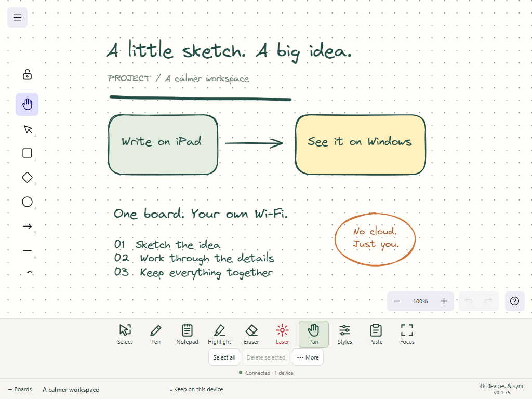
Task: Click the Paste tool
Action: (x=376, y=334)
